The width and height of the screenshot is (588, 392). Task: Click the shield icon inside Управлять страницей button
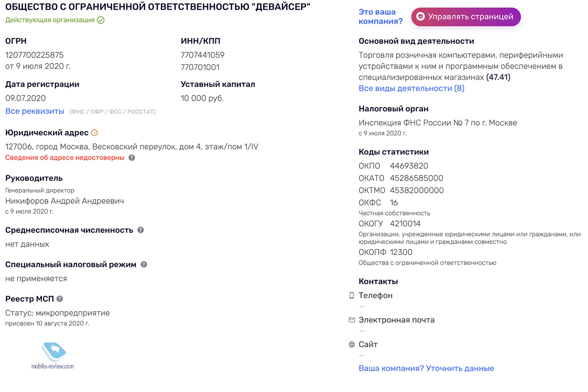(x=420, y=16)
